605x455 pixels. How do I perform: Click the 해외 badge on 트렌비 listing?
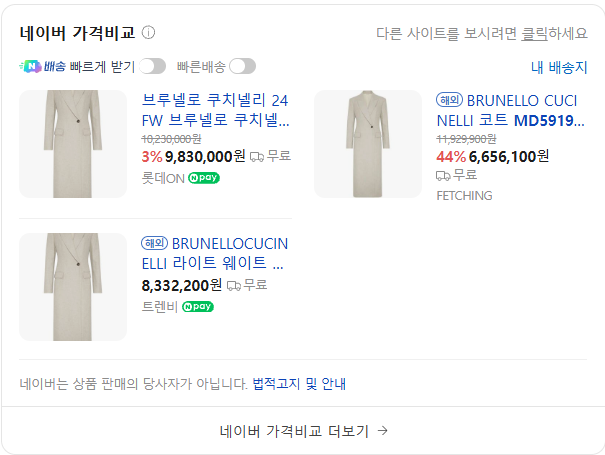tap(154, 243)
